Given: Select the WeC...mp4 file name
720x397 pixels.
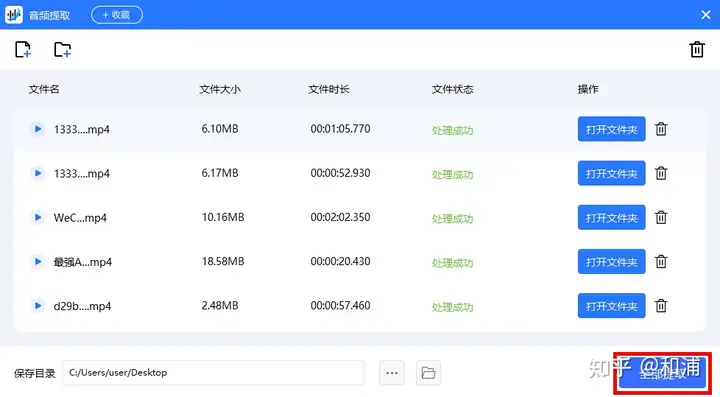Looking at the screenshot, I should [x=80, y=218].
